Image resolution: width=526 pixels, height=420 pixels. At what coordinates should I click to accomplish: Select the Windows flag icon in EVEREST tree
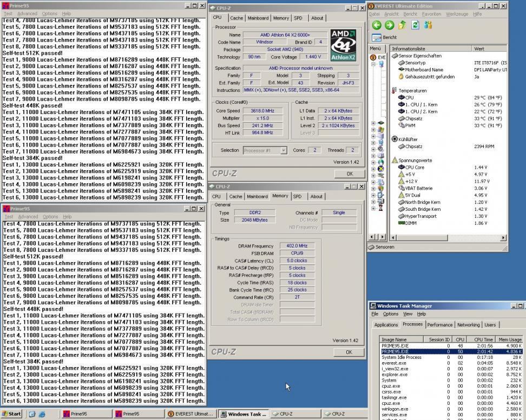click(381, 129)
